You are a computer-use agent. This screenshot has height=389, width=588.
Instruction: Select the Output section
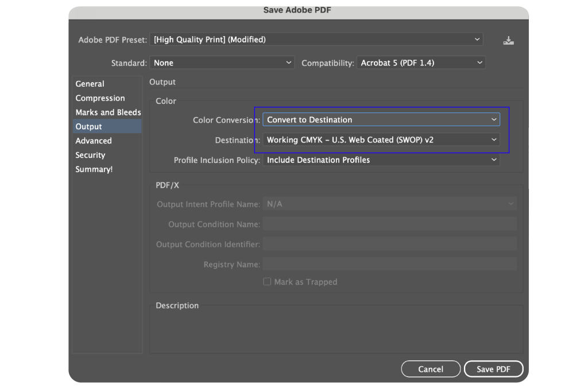(89, 127)
